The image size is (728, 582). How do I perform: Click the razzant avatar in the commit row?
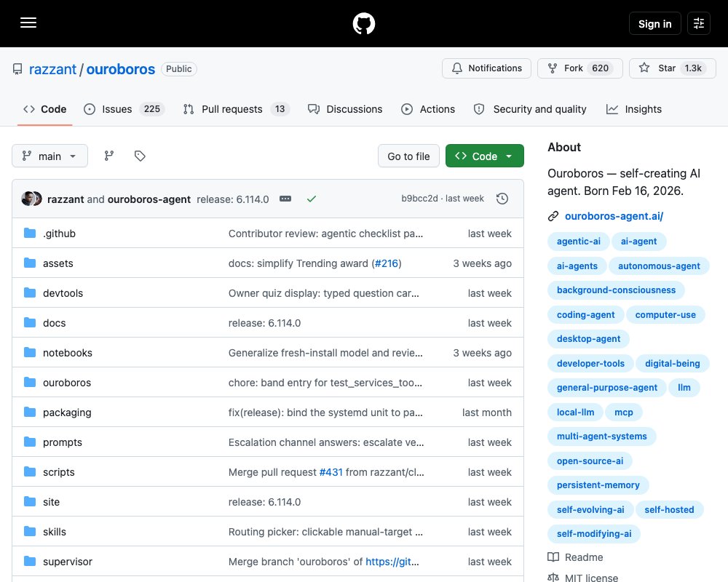coord(28,199)
